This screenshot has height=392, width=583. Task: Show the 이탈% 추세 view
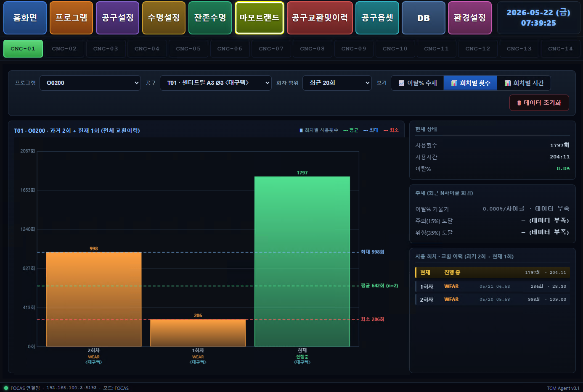tap(418, 83)
